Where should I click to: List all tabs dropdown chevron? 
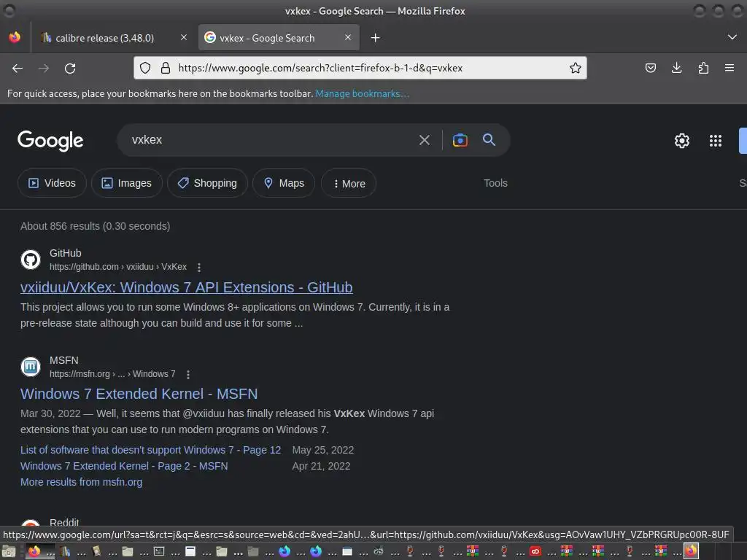pyautogui.click(x=732, y=37)
